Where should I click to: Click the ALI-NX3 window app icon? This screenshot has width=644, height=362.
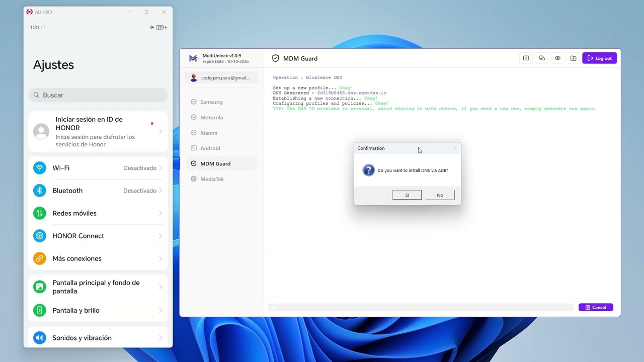pyautogui.click(x=29, y=12)
